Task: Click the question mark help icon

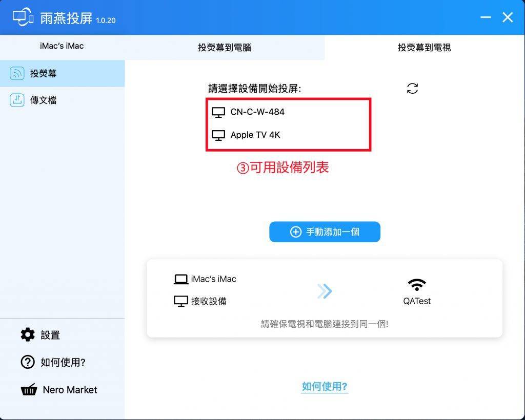Action: click(x=28, y=362)
